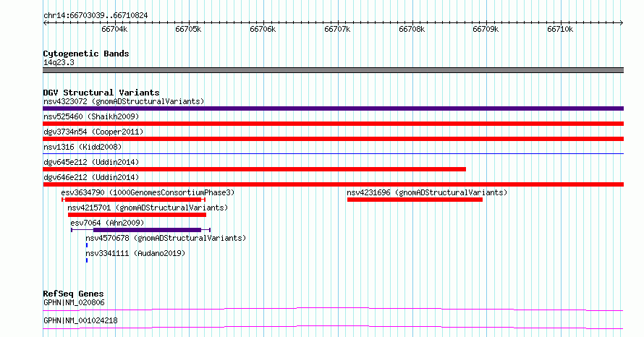This screenshot has height=337, width=644.
Task: Click the chr14:66703039..66710824 coordinates label
Action: [96, 16]
